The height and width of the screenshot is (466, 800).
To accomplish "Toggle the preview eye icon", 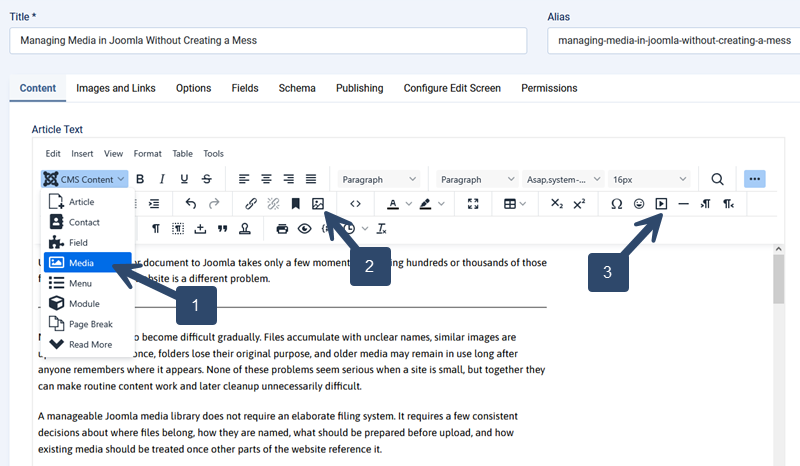I will coord(305,229).
